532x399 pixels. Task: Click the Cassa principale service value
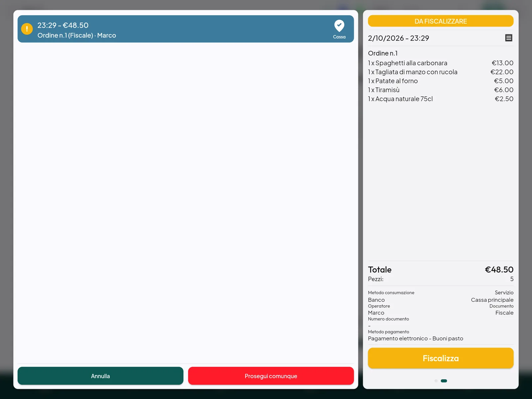492,300
